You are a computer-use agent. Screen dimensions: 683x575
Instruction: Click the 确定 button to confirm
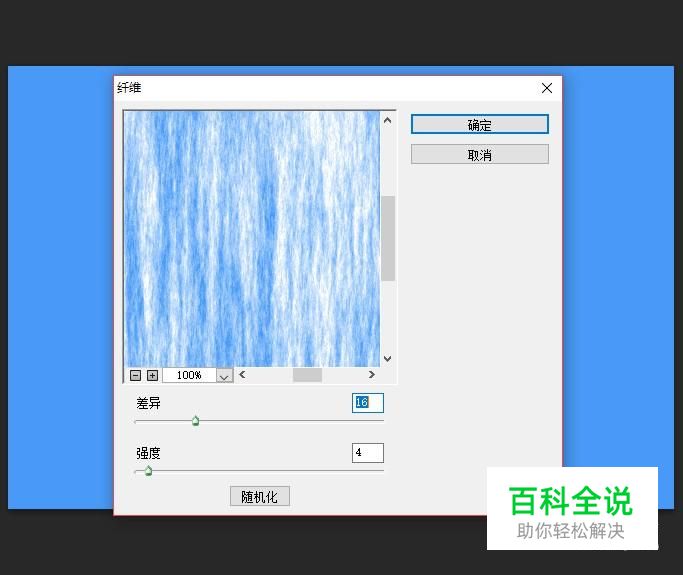pos(480,125)
